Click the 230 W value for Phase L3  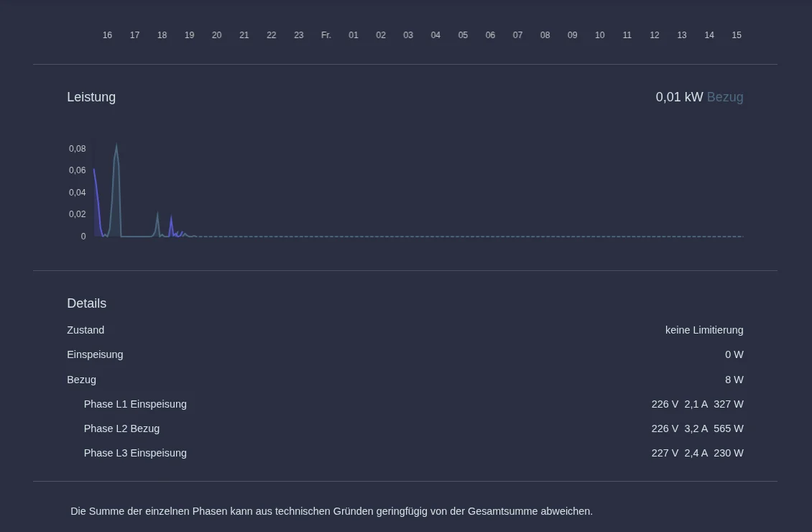(729, 453)
